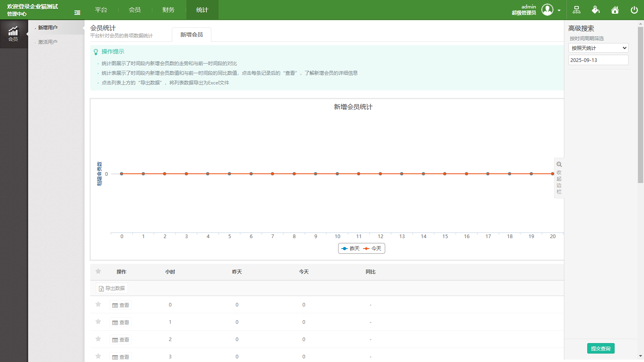Open the sitemap navigation icon at top right
644x362 pixels.
[577, 10]
